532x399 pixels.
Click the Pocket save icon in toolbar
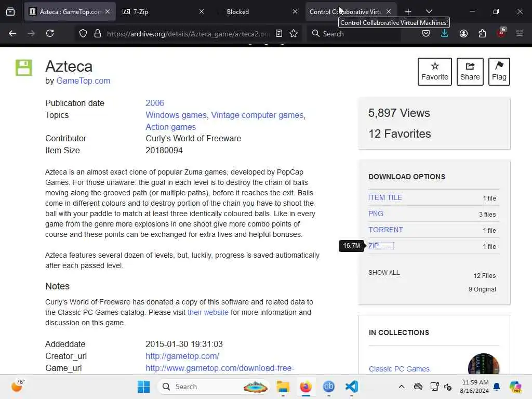pyautogui.click(x=426, y=33)
